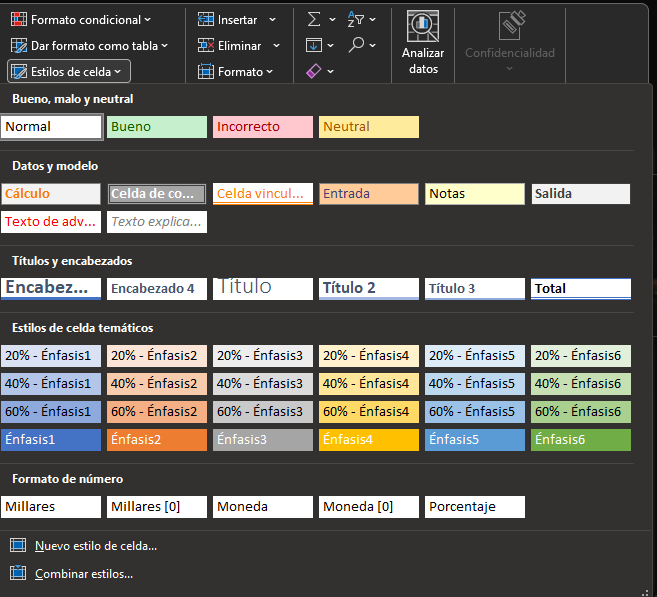Viewport: 657px width, 597px height.
Task: Expand the Formato condicional dropdown arrow
Action: (147, 20)
